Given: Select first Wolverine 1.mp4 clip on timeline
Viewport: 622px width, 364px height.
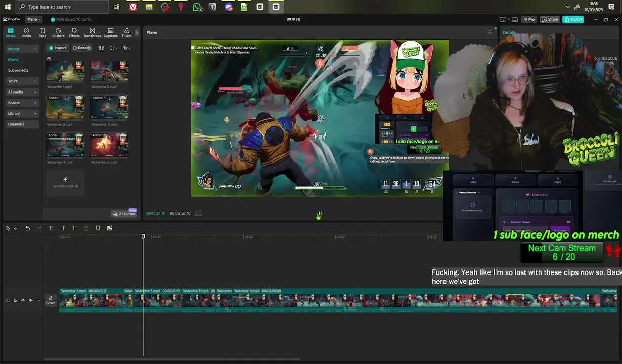Looking at the screenshot, I should 91,300.
